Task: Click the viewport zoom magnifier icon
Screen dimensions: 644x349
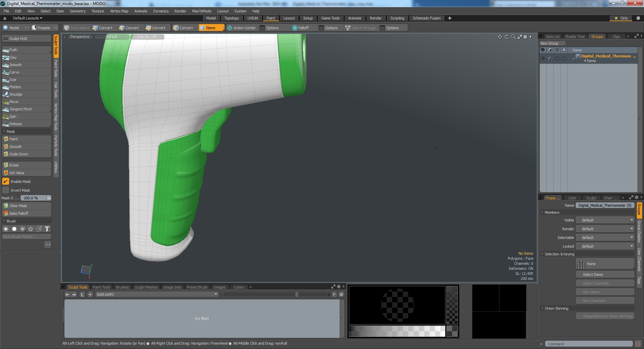Action: [x=513, y=37]
